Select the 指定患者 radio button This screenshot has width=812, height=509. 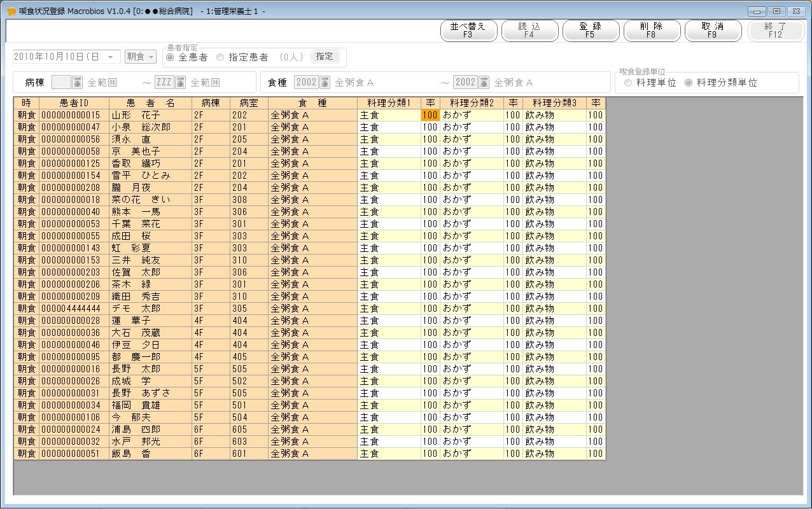[220, 57]
